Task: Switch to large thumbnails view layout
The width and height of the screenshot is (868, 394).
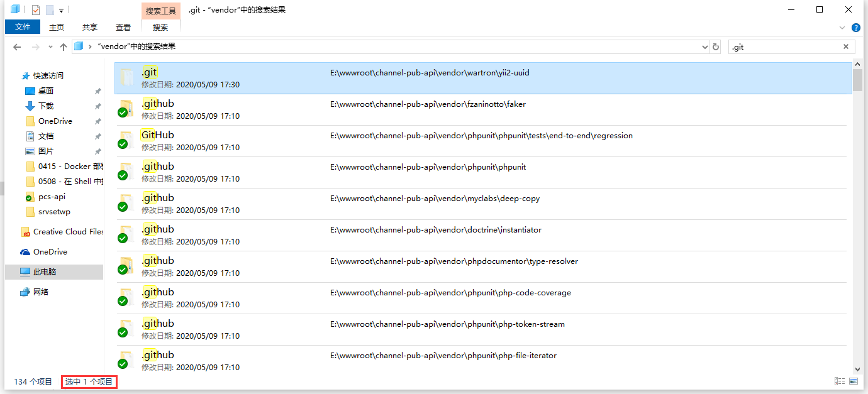Action: pos(854,381)
